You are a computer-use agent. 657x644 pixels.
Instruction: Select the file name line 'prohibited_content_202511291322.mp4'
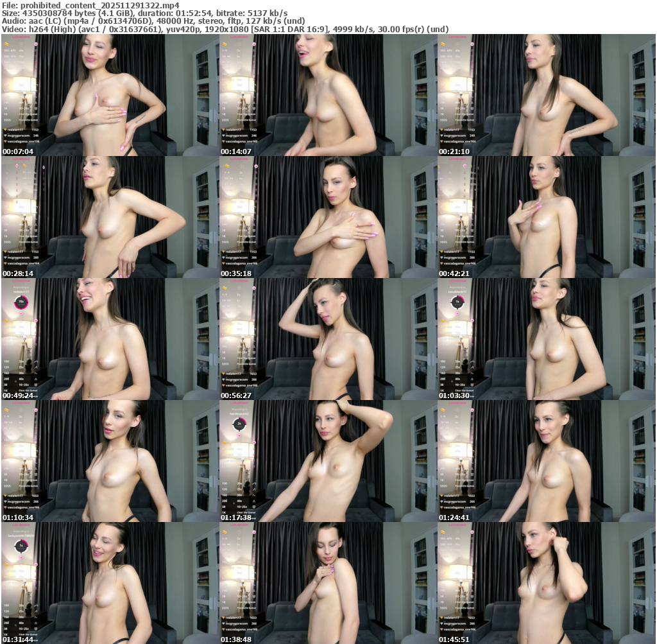[90, 5]
